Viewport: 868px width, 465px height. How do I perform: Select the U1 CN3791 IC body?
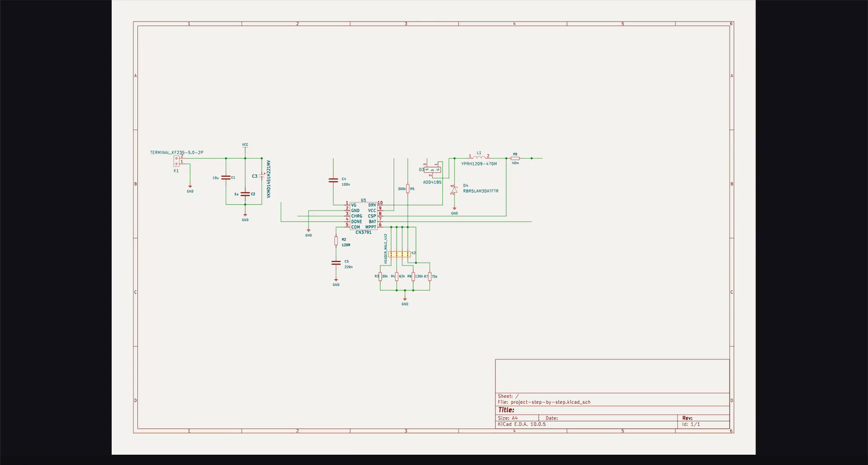363,216
